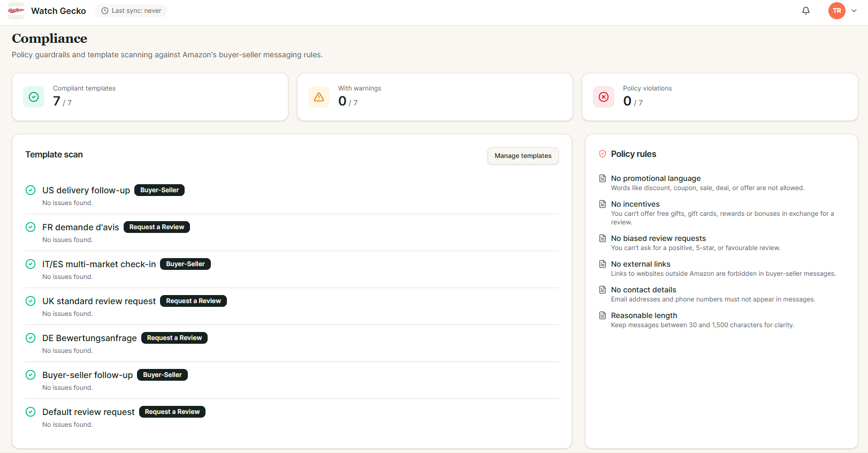Click the Policy rules heading

click(x=634, y=154)
